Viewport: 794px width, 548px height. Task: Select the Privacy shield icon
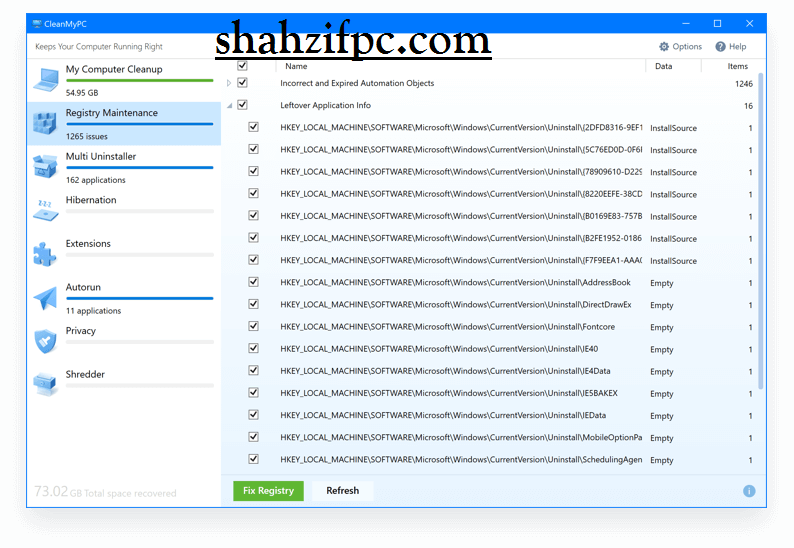pos(46,340)
